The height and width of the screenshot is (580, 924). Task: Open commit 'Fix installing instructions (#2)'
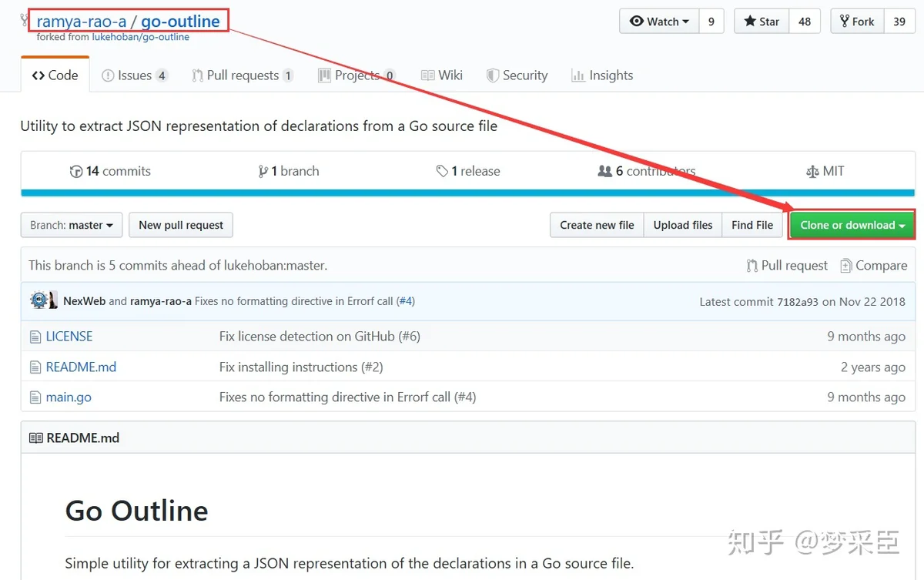(x=301, y=367)
